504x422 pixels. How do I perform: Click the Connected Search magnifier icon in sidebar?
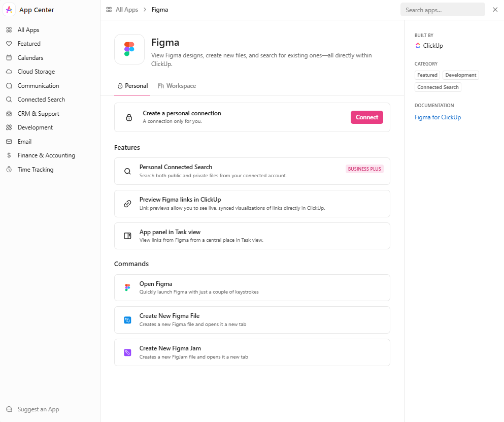tap(9, 100)
